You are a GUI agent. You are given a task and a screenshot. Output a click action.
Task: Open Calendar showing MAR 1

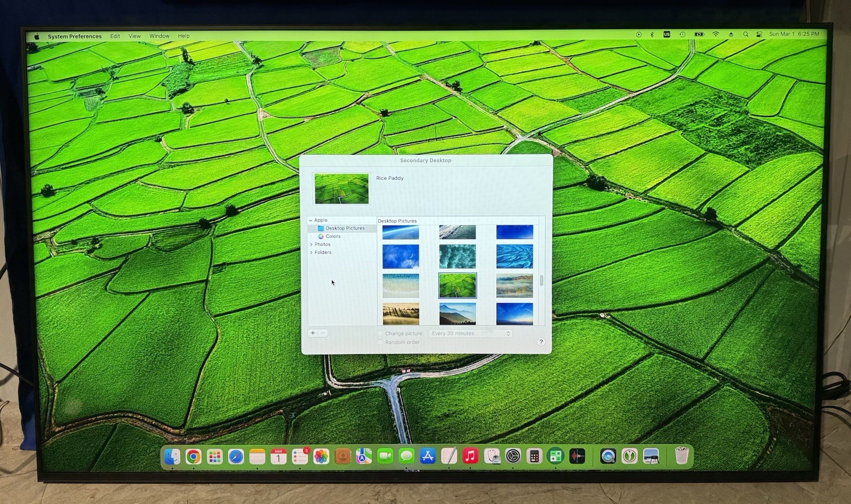[x=278, y=456]
